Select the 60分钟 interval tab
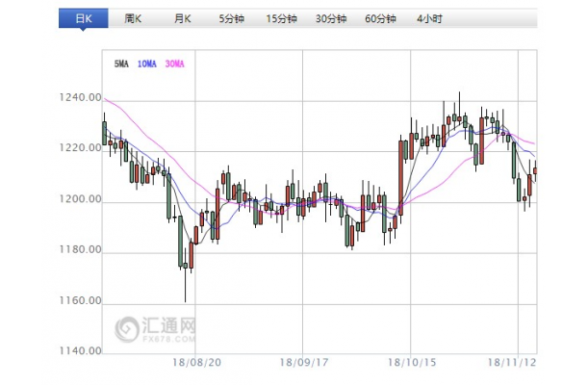The image size is (588, 385). click(x=380, y=19)
